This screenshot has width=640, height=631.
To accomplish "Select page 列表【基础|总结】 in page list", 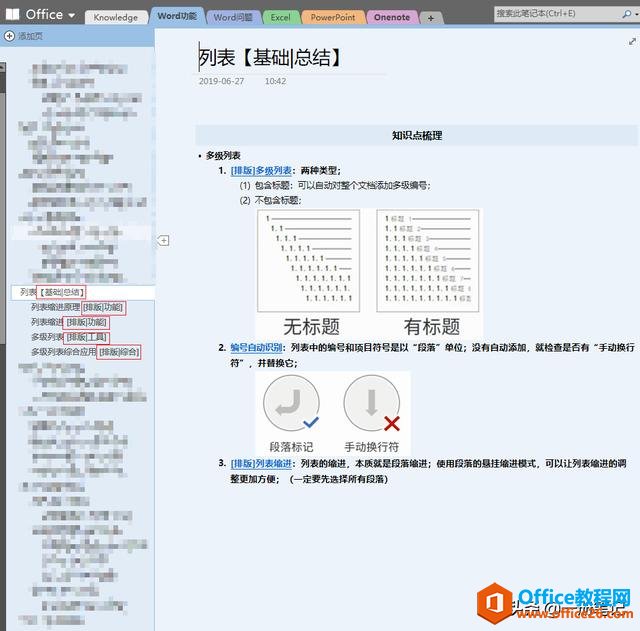I will coord(83,292).
